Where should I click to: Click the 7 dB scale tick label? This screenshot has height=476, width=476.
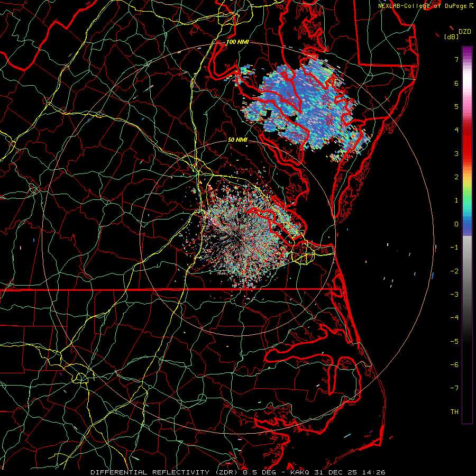[x=456, y=59]
